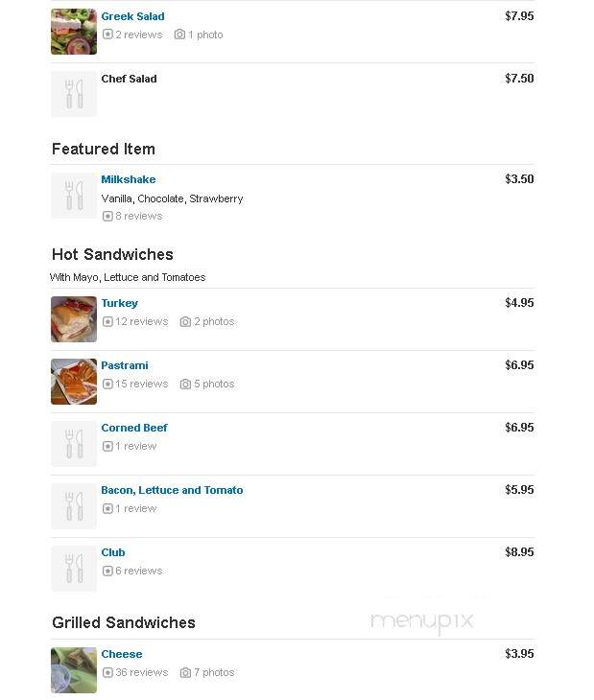Open the Milkshake item link
594x700 pixels.
[129, 179]
